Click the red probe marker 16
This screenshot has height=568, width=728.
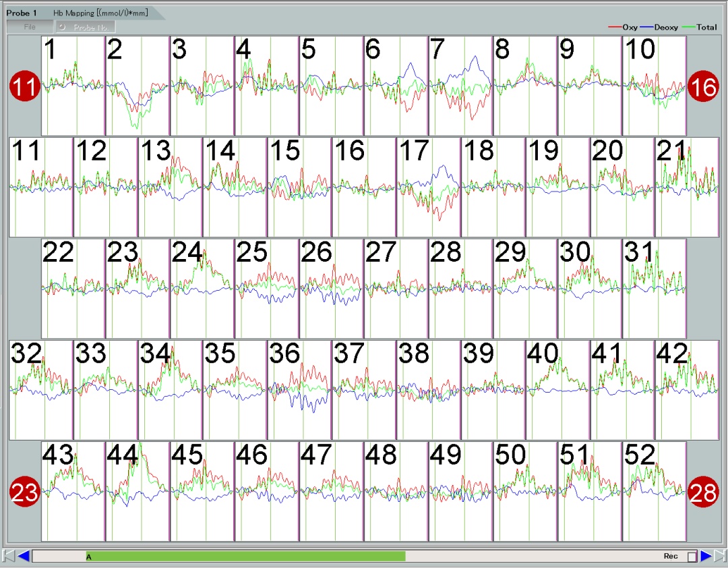(x=704, y=88)
